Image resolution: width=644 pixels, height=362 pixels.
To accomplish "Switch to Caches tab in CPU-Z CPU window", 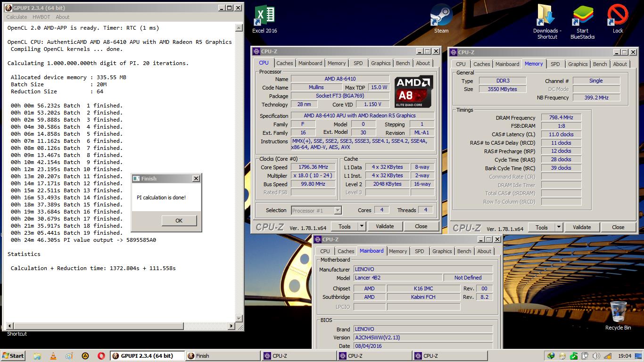I will [284, 63].
